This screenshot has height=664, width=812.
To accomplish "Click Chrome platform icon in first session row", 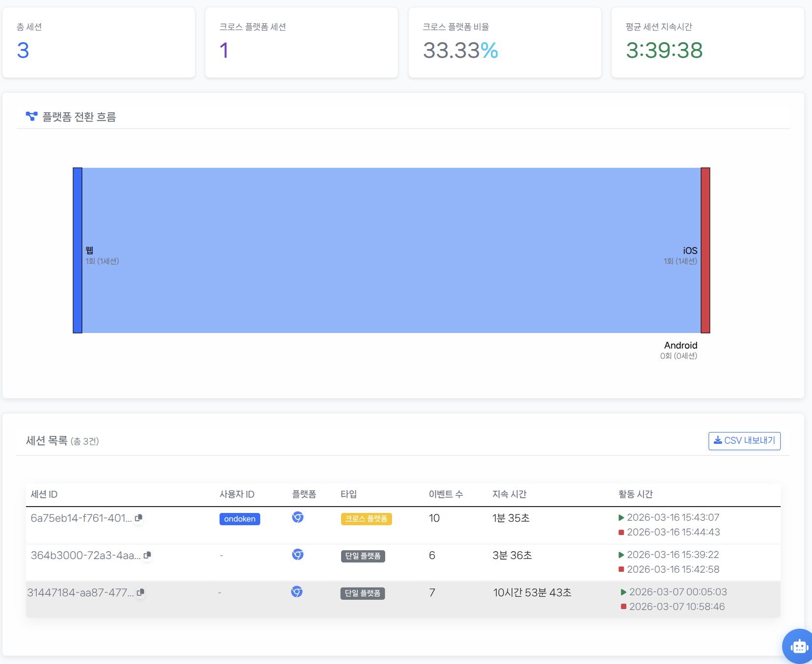I will [297, 517].
